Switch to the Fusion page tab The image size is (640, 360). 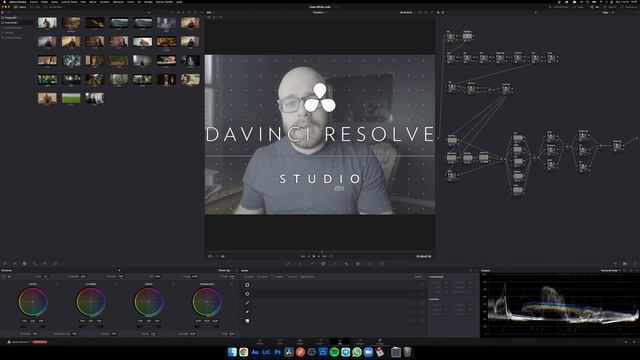coord(320,342)
